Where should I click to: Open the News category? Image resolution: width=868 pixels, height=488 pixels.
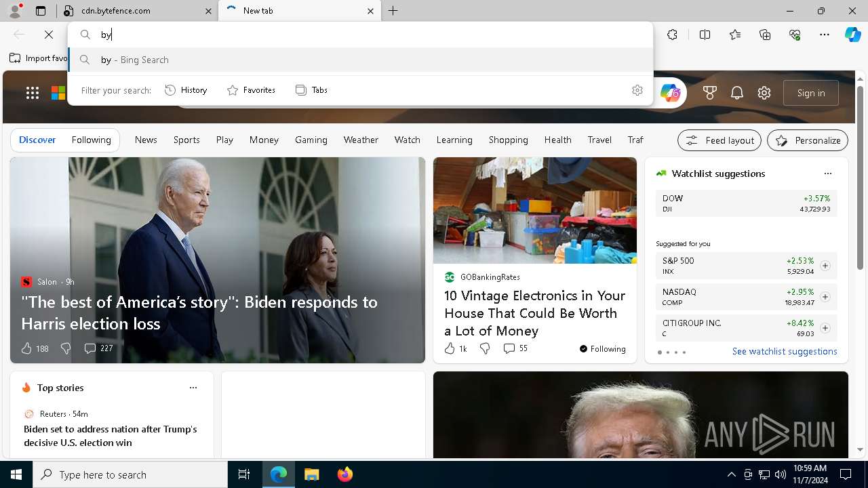coord(146,140)
